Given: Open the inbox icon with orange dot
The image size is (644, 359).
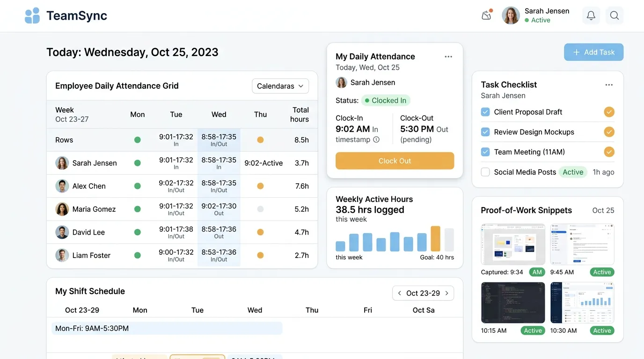Looking at the screenshot, I should pos(487,15).
